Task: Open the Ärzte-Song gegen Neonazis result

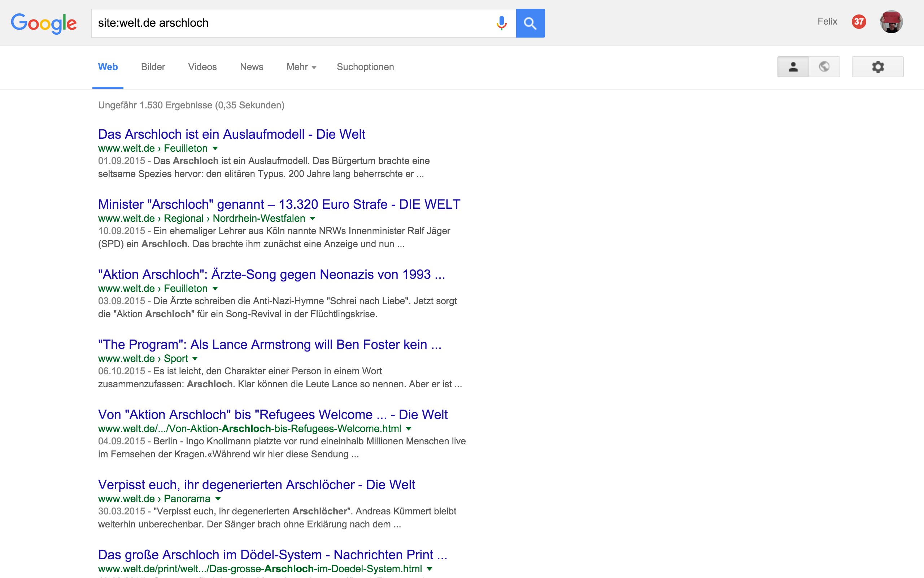Action: (271, 274)
